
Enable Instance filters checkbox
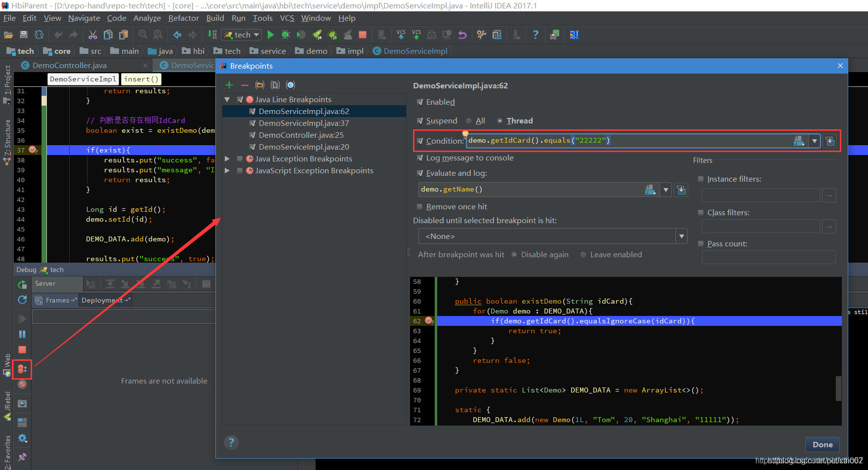pos(701,179)
